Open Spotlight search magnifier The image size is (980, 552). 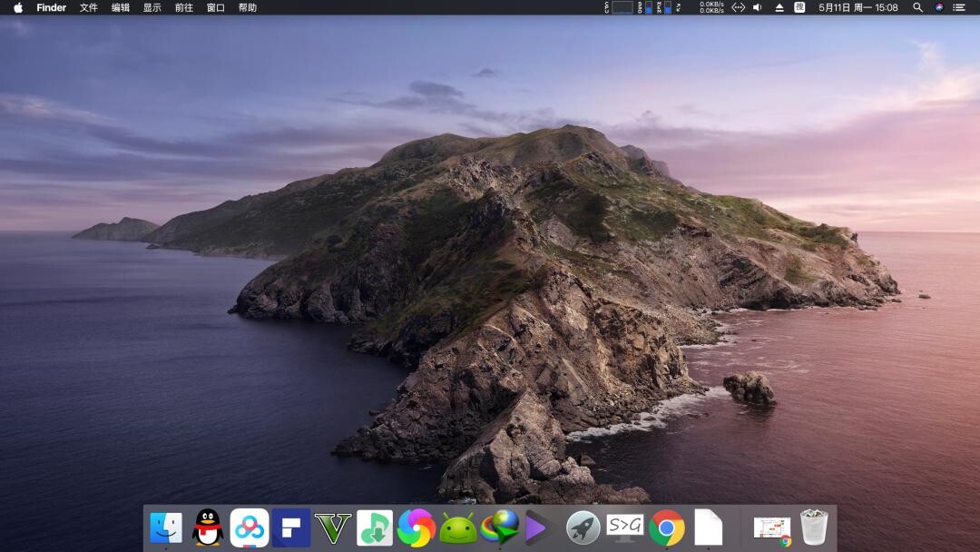point(917,7)
